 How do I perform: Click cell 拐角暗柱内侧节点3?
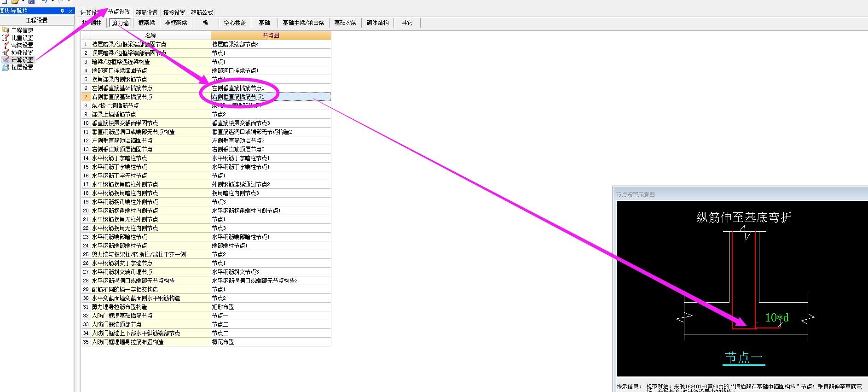(271, 193)
